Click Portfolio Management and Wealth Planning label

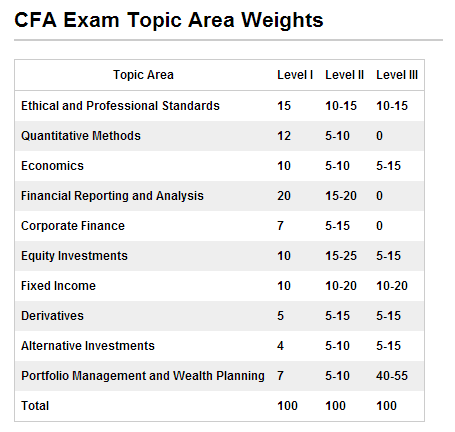(143, 376)
